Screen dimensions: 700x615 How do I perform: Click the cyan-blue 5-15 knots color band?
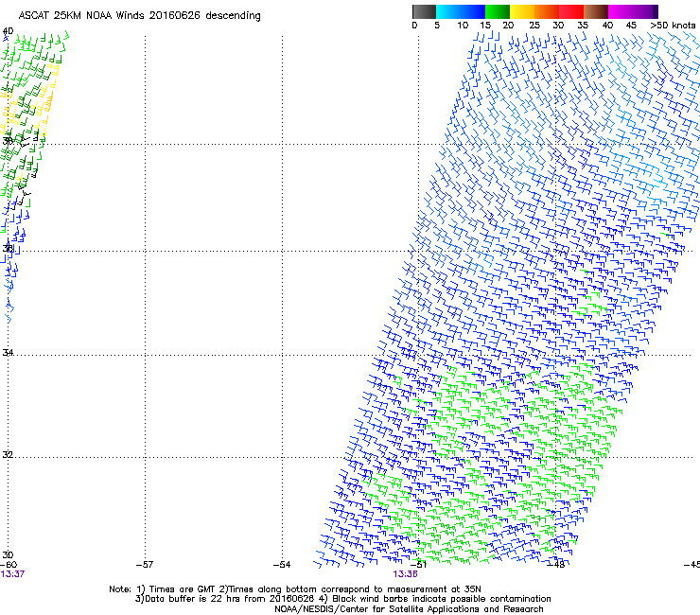click(x=461, y=11)
